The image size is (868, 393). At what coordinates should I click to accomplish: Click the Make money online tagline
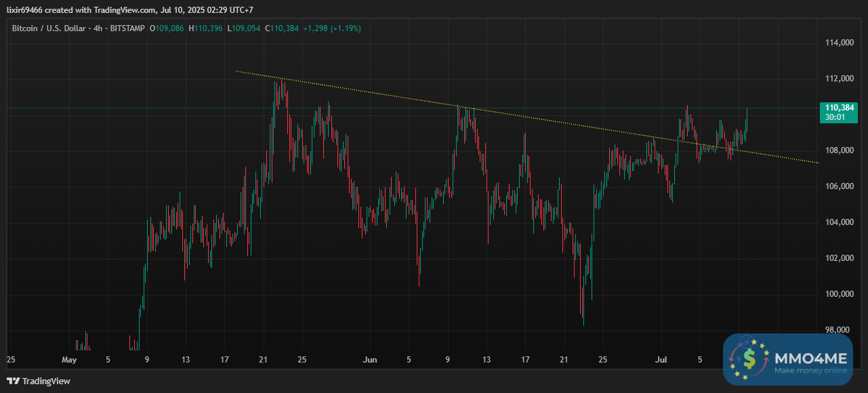point(810,371)
